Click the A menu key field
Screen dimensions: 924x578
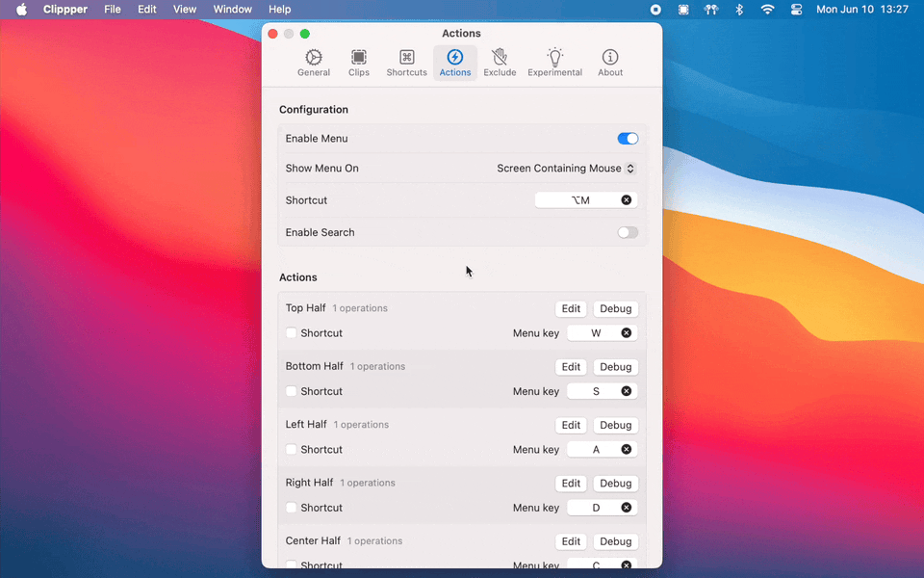(602, 450)
